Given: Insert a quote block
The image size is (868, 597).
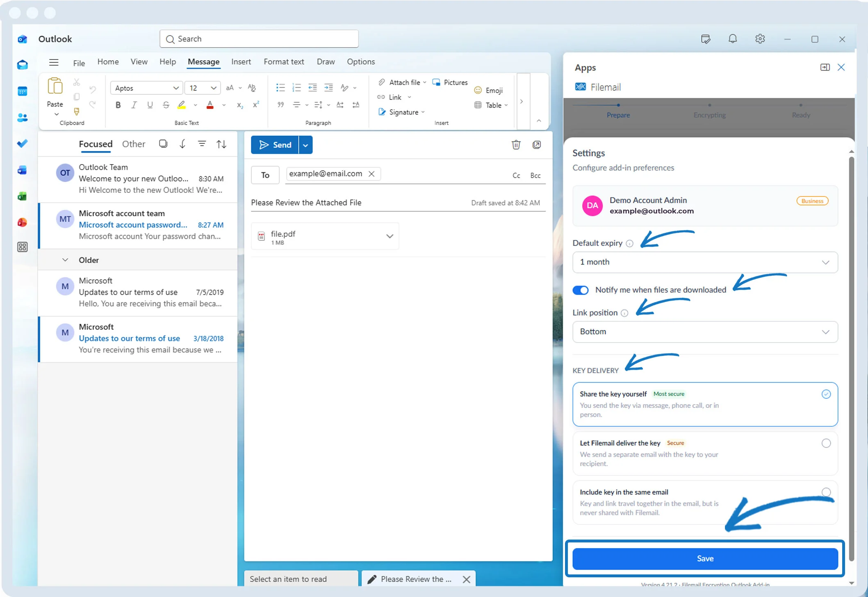Looking at the screenshot, I should [x=280, y=105].
